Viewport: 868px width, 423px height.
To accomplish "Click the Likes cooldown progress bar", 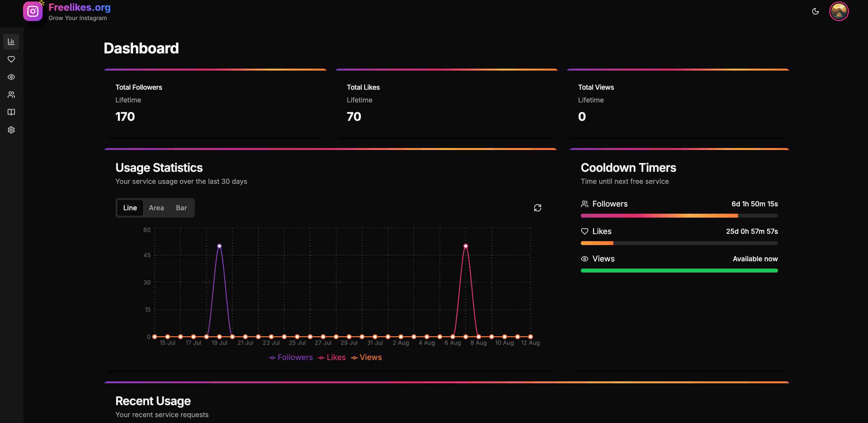I will coord(679,243).
